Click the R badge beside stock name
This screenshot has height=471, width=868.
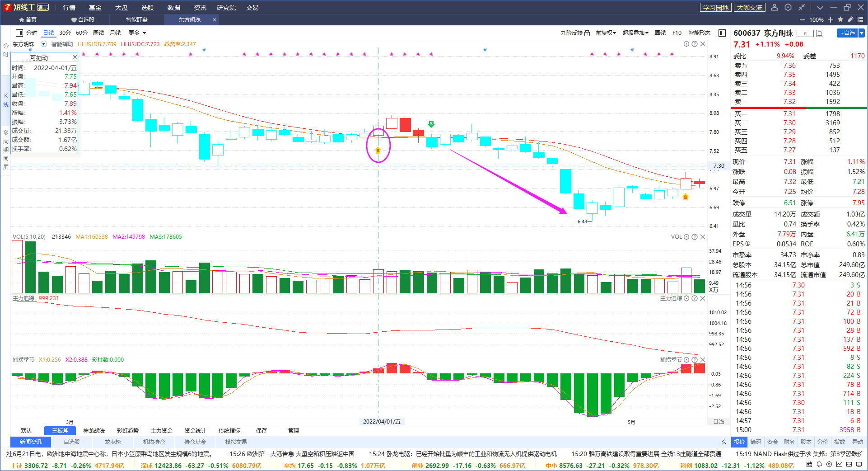805,33
